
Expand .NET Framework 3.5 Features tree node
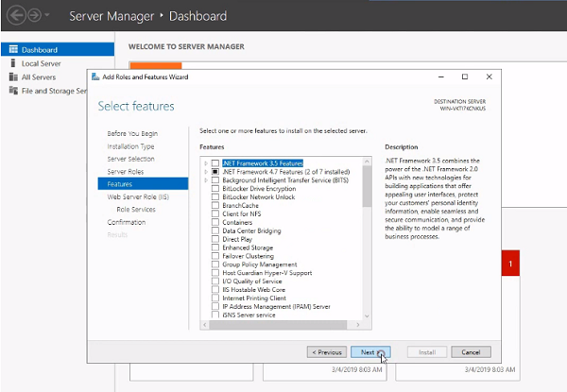[x=206, y=163]
